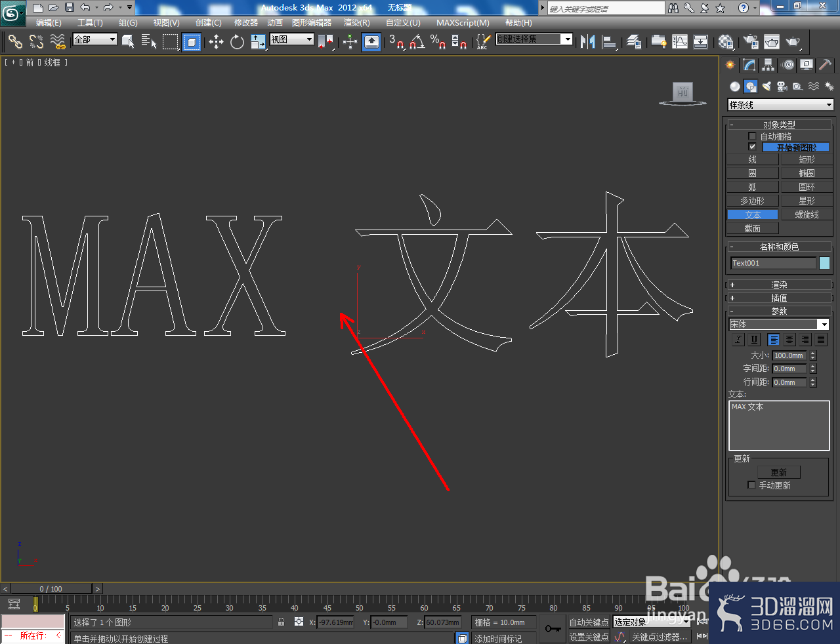Toggle Angle Snap button

(x=417, y=42)
